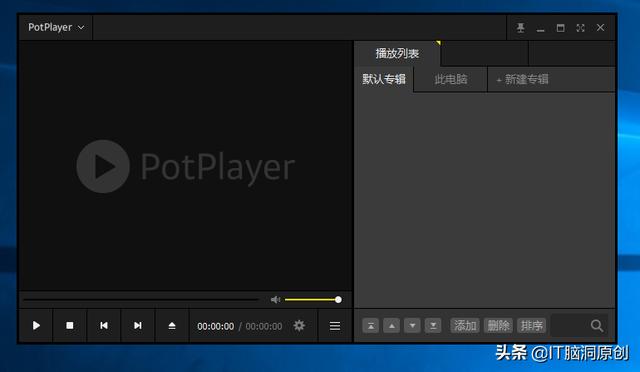Open file with the eject icon

[172, 325]
